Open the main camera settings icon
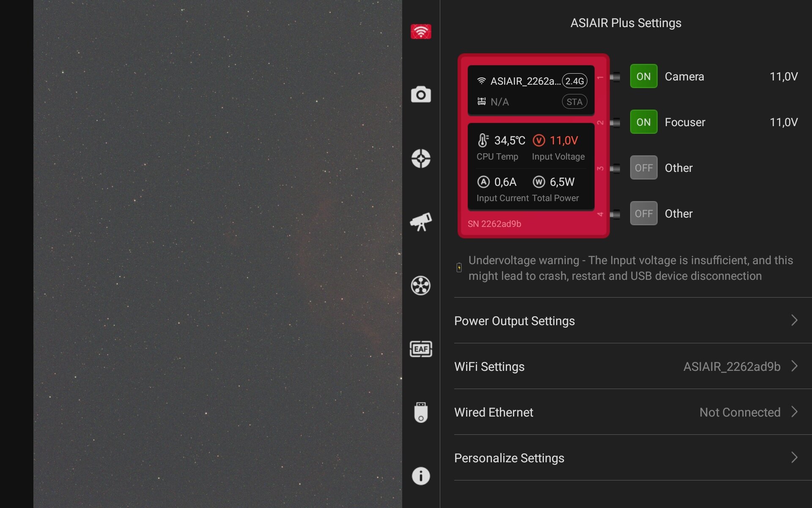The height and width of the screenshot is (508, 812). point(421,94)
